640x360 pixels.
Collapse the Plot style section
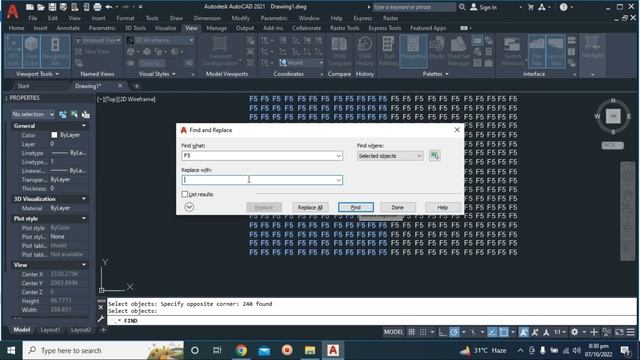coord(84,219)
